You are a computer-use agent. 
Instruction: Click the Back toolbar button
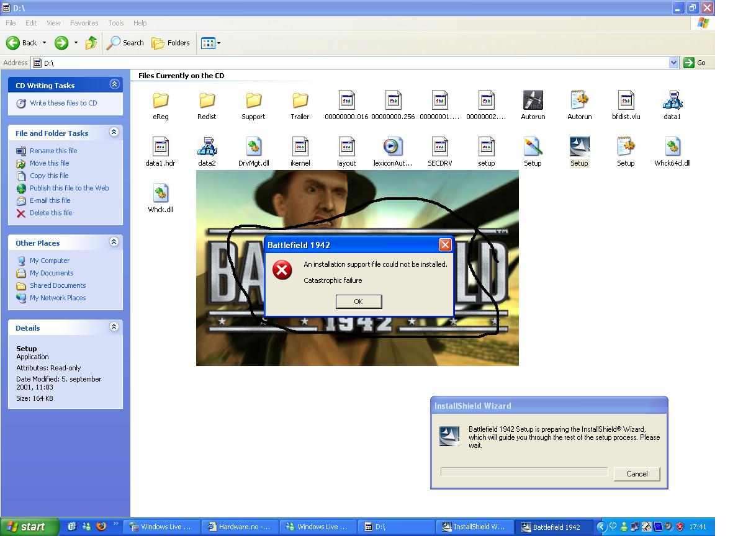coord(22,43)
